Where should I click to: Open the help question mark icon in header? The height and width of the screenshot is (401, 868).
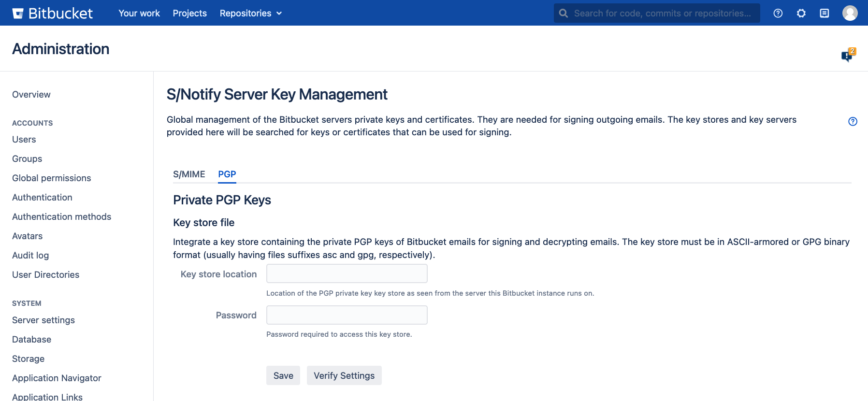pyautogui.click(x=778, y=13)
